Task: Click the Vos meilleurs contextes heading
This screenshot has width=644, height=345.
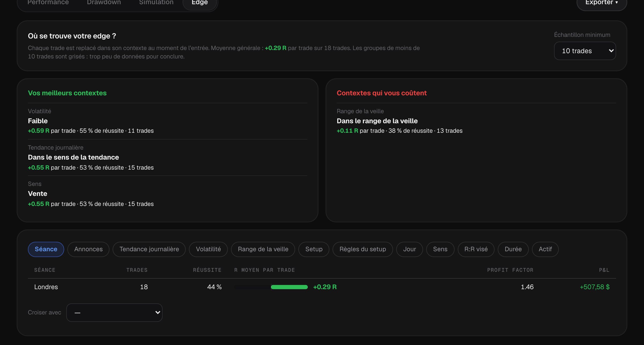Action: tap(67, 93)
